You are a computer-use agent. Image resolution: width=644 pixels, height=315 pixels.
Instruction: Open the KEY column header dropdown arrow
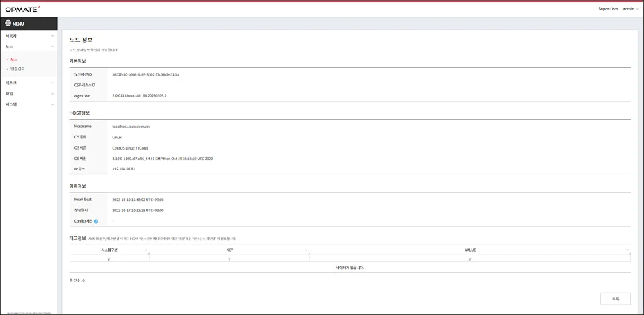pyautogui.click(x=306, y=250)
